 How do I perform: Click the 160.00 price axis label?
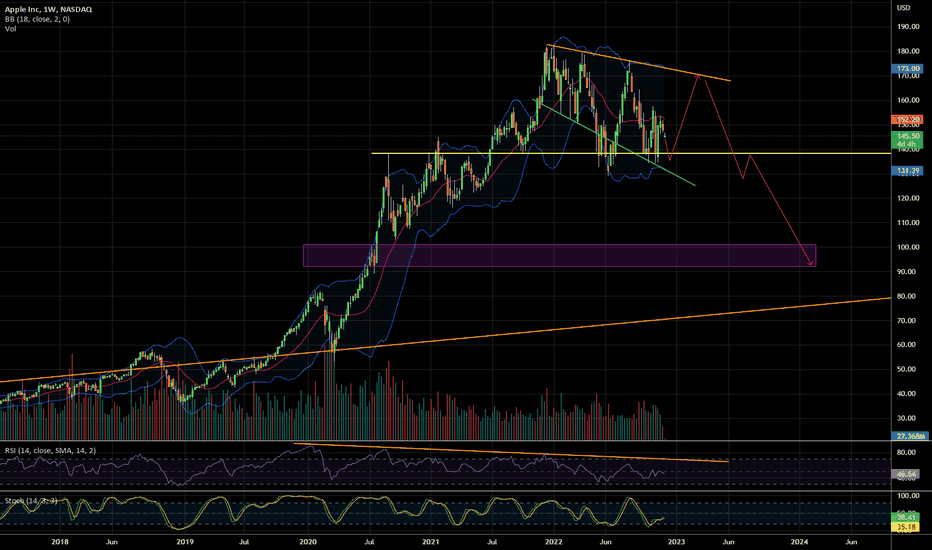tap(908, 100)
